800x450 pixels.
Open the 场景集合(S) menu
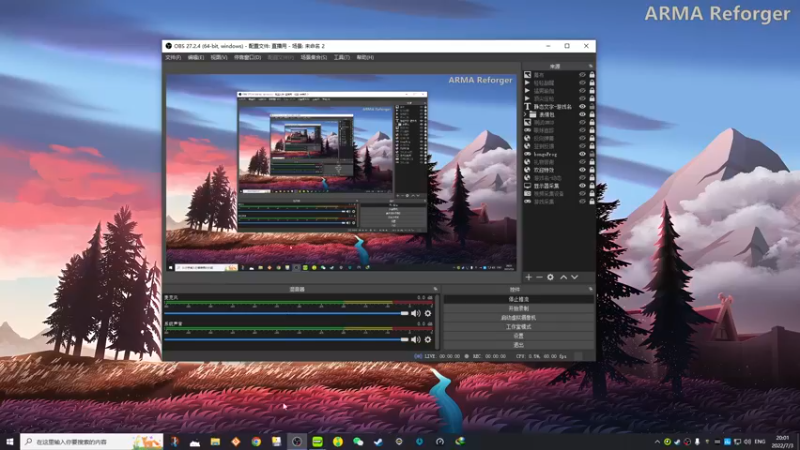click(x=314, y=57)
